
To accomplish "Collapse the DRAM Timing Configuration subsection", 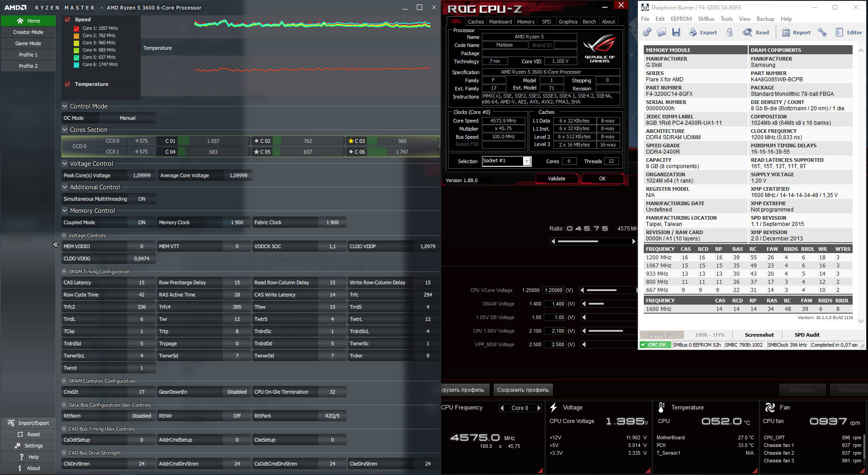I will [64, 272].
